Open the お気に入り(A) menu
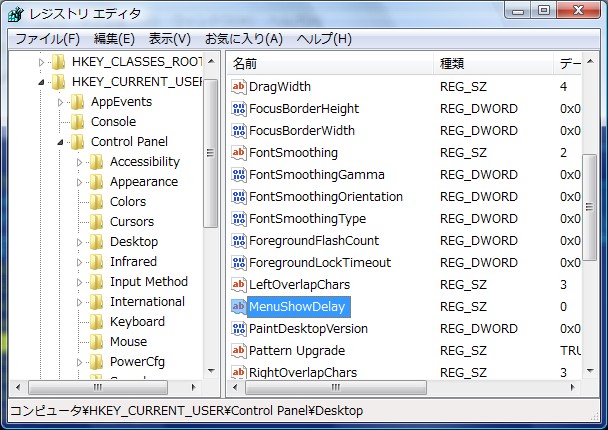This screenshot has height=430, width=608. coord(243,39)
